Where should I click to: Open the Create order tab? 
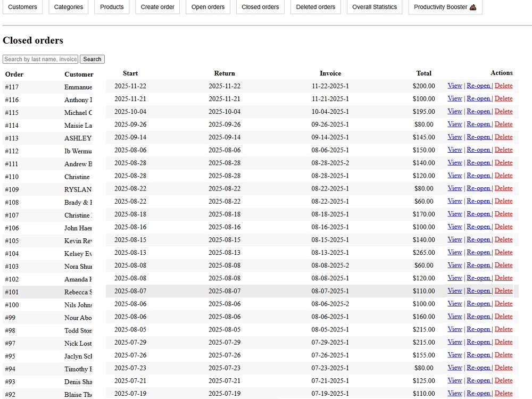[x=157, y=7]
